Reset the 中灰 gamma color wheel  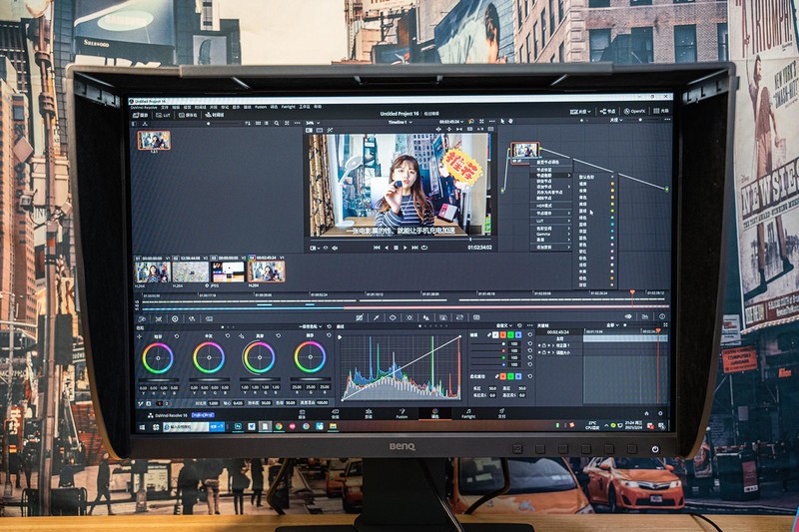(x=228, y=336)
